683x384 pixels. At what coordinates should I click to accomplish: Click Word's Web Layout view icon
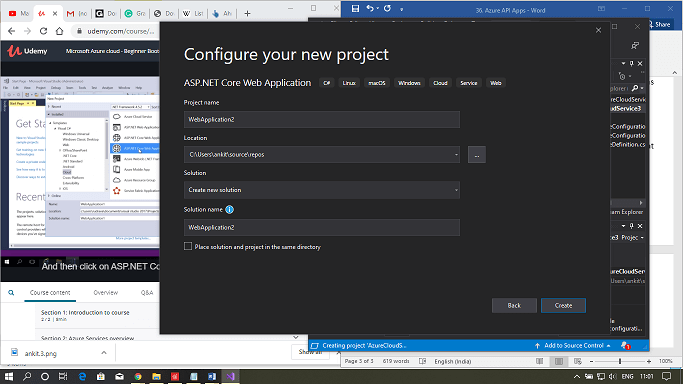(578, 361)
